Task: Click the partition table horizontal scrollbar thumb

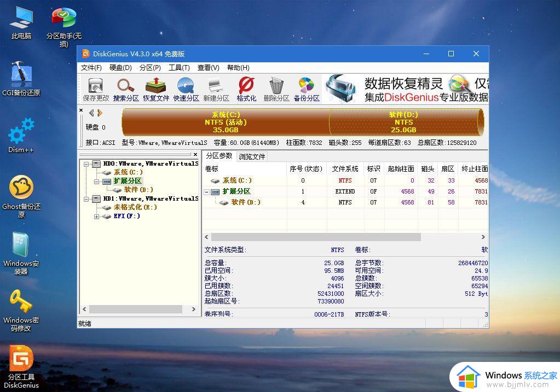Action: [316, 237]
